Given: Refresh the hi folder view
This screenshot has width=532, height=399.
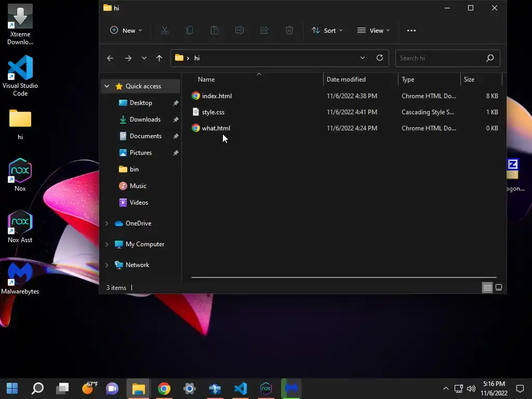Looking at the screenshot, I should point(380,58).
